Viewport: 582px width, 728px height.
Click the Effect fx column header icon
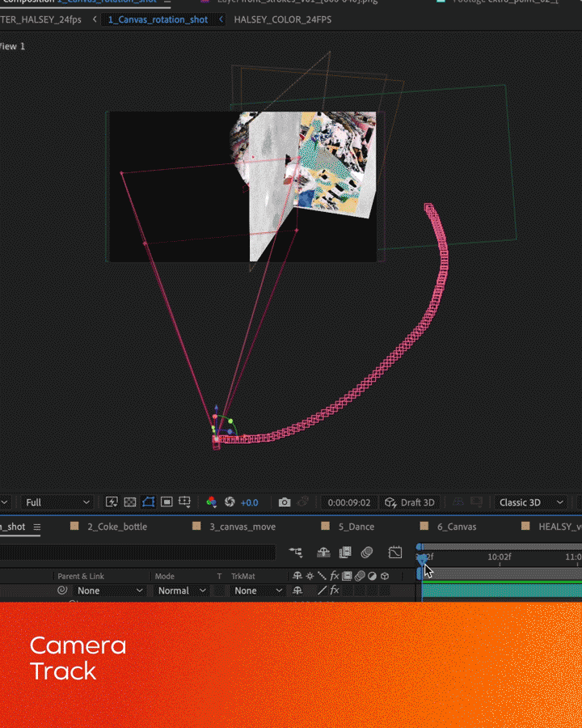point(334,576)
